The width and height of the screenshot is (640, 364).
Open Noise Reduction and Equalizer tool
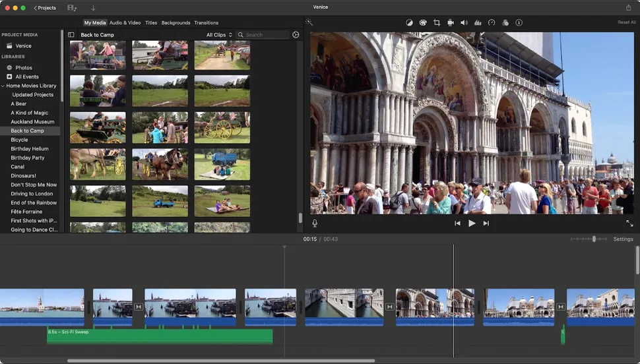click(478, 22)
